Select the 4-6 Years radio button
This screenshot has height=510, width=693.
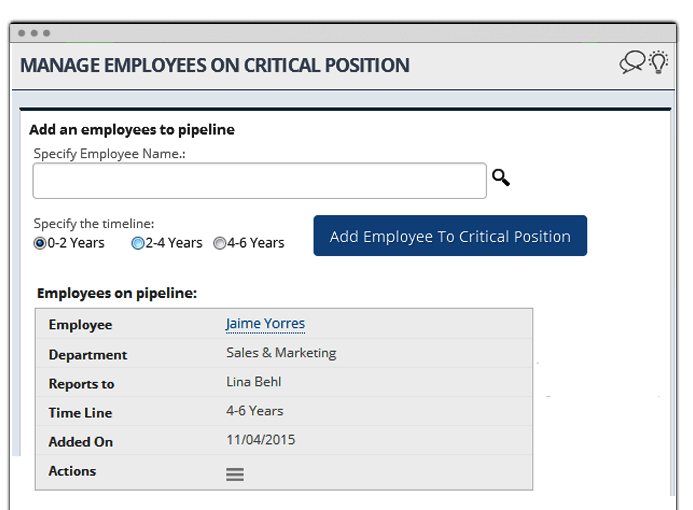tap(219, 243)
